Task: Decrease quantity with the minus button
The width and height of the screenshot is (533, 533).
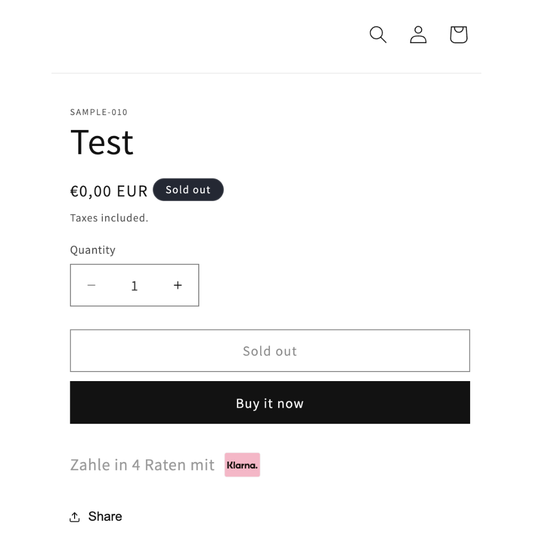Action: [x=91, y=285]
